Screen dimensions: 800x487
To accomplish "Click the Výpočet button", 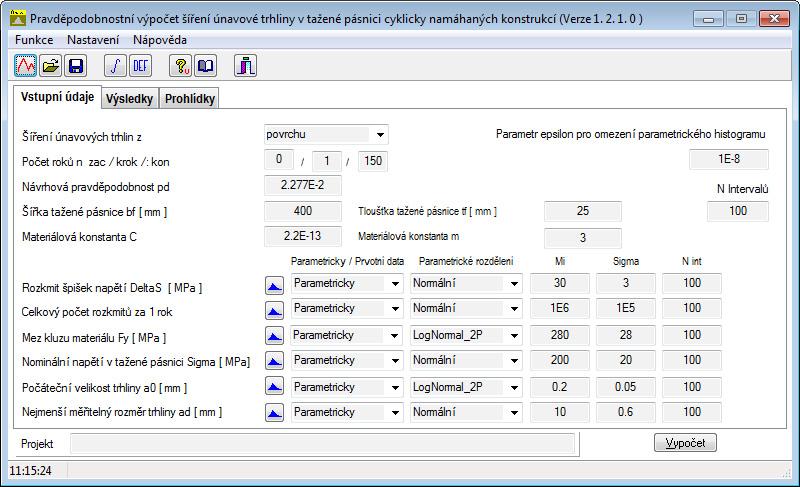I will 685,443.
